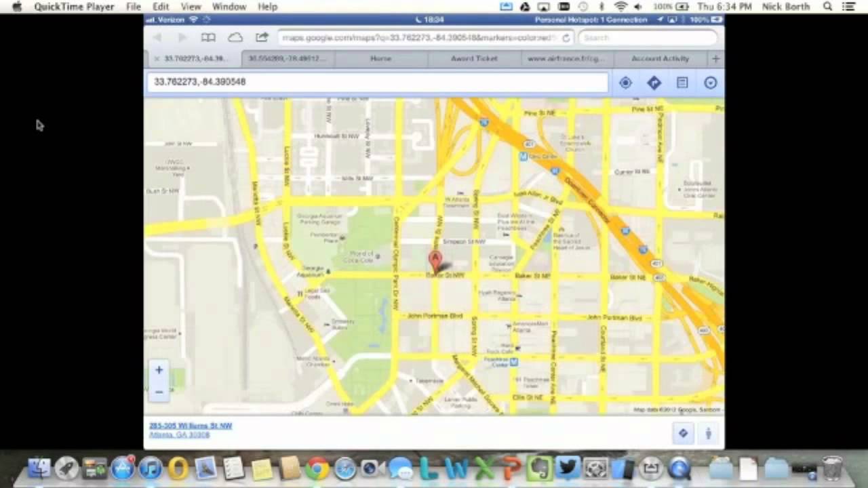The width and height of the screenshot is (868, 488).
Task: Switch to the 33.554269 coordinates tab
Action: (288, 59)
